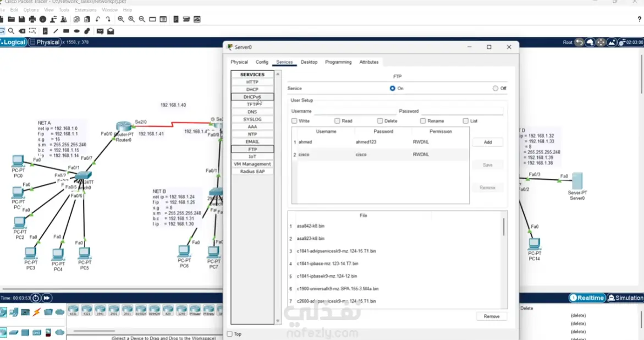The height and width of the screenshot is (340, 644).
Task: Click the Fast Forward Time icon
Action: click(x=46, y=298)
